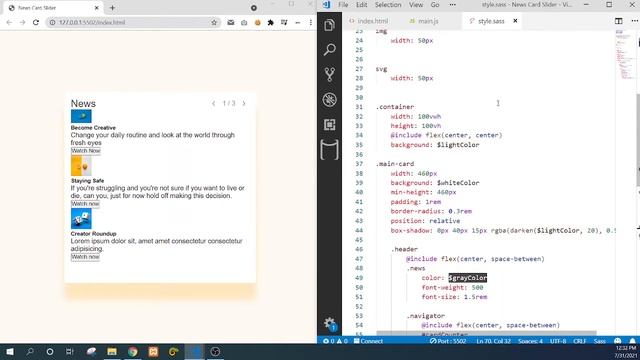
Task: Go back in the browser
Action: pyautogui.click(x=9, y=22)
